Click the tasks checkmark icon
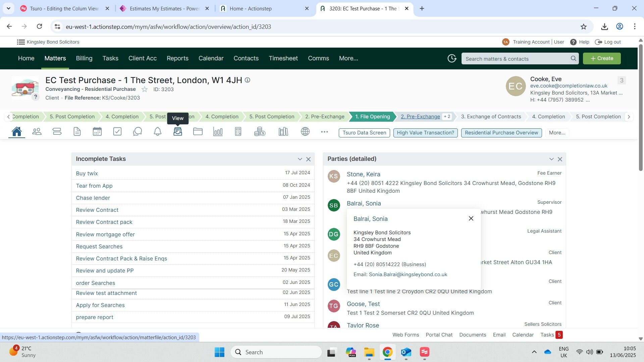This screenshot has height=362, width=644. [x=117, y=132]
